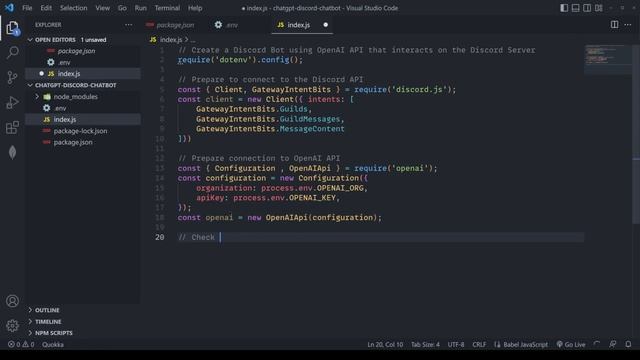Click Ln 20, Col 10 cursor position
This screenshot has width=640, height=360.
[385, 344]
